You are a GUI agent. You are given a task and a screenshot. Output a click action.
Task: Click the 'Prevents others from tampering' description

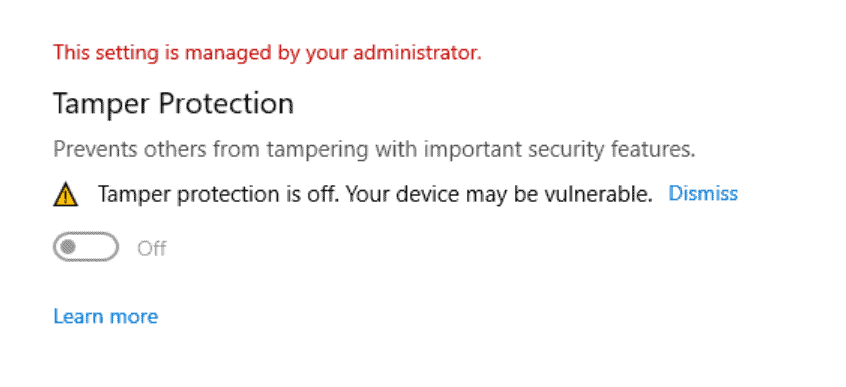coord(374,150)
